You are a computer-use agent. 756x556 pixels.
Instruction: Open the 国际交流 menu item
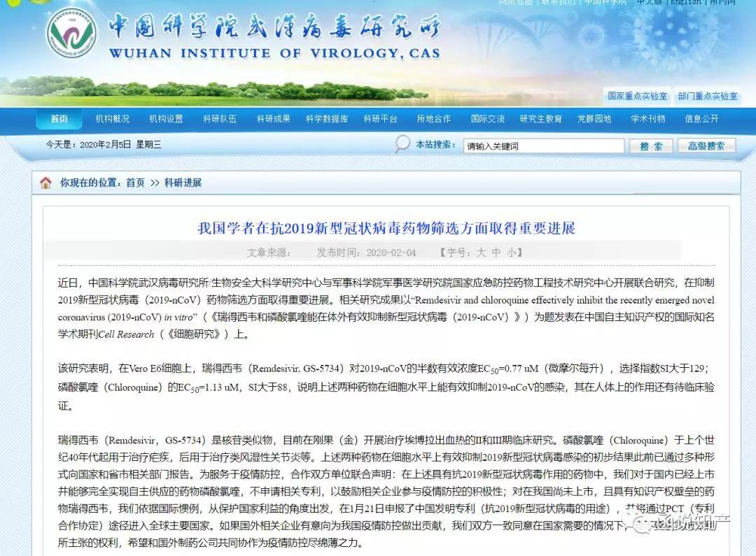coord(487,118)
